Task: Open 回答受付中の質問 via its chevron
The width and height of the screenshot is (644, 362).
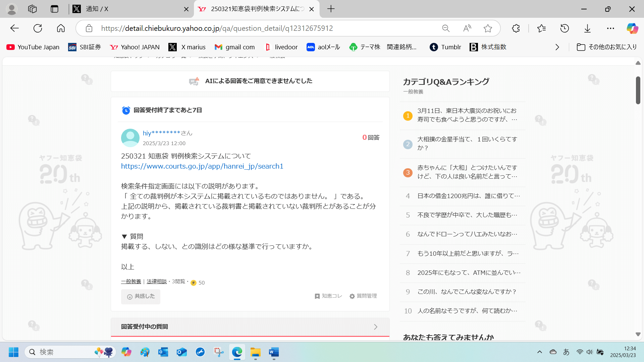Action: coord(375,327)
